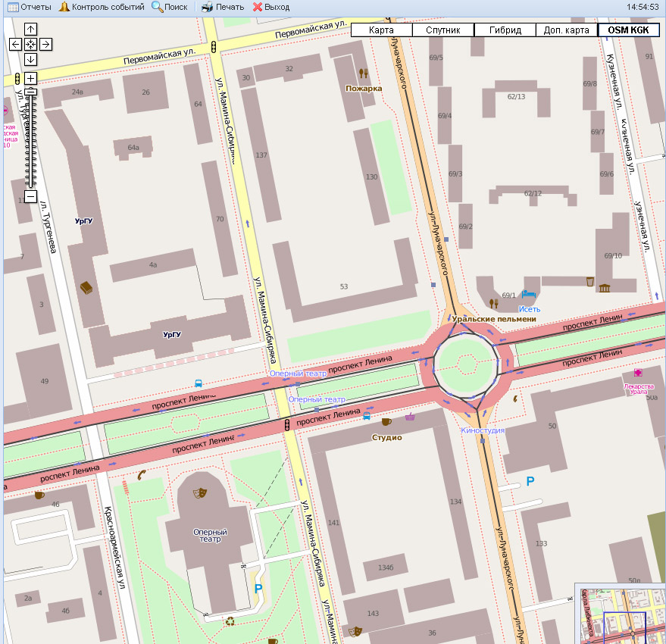
Task: Click the blue parking icon near Оперный театр
Action: [x=258, y=588]
